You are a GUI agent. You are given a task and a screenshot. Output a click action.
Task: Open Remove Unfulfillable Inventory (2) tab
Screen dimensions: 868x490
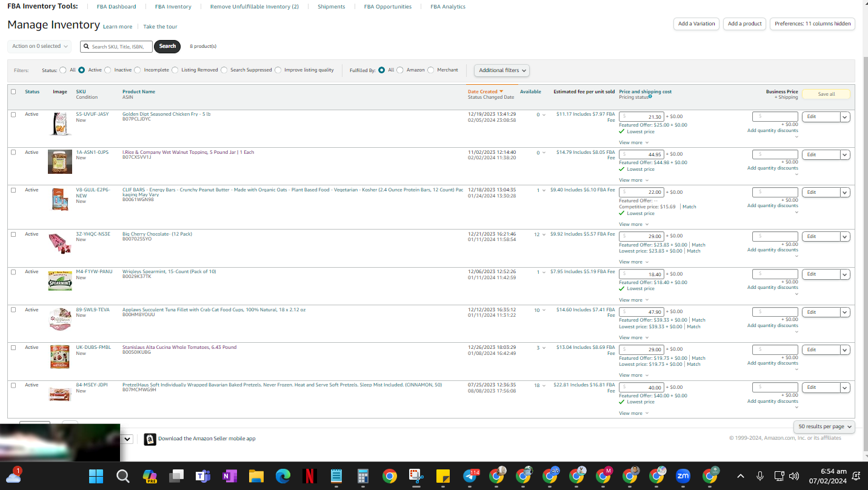[x=255, y=7]
